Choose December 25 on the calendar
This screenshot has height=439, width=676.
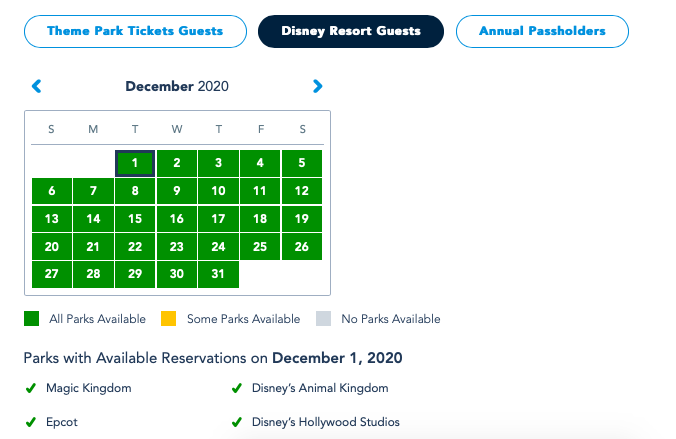pos(260,246)
